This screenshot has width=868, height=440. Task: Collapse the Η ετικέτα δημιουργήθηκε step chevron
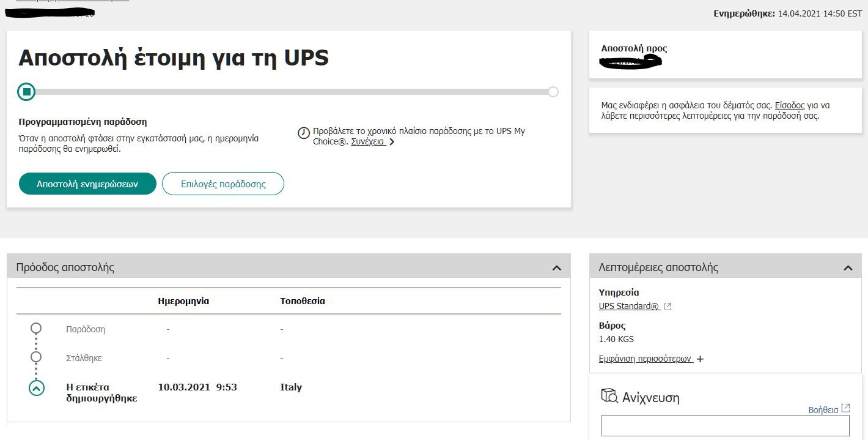(x=37, y=387)
